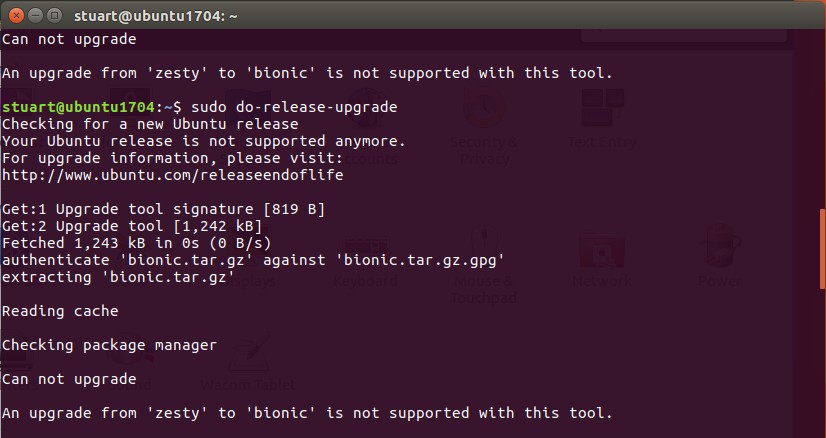Open the ubuntu.com releaseendoflife URL
Viewport: 826px width, 438px height.
point(172,175)
